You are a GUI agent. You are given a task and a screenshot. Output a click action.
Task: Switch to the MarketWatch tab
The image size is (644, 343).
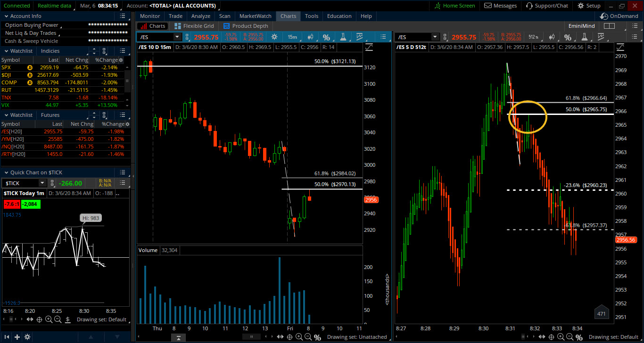tap(255, 16)
